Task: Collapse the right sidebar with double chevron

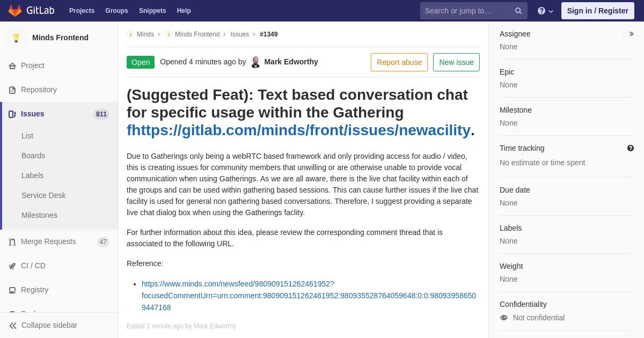Action: pos(631,34)
